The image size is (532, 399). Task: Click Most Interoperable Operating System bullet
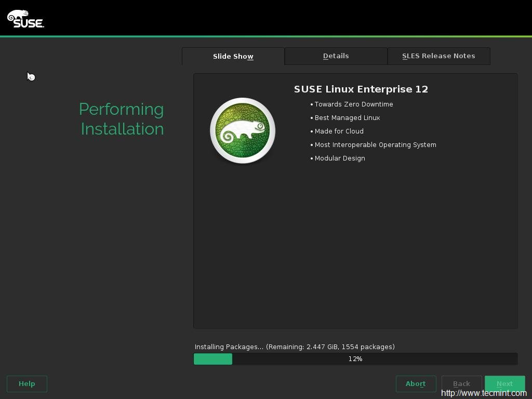pyautogui.click(x=375, y=145)
